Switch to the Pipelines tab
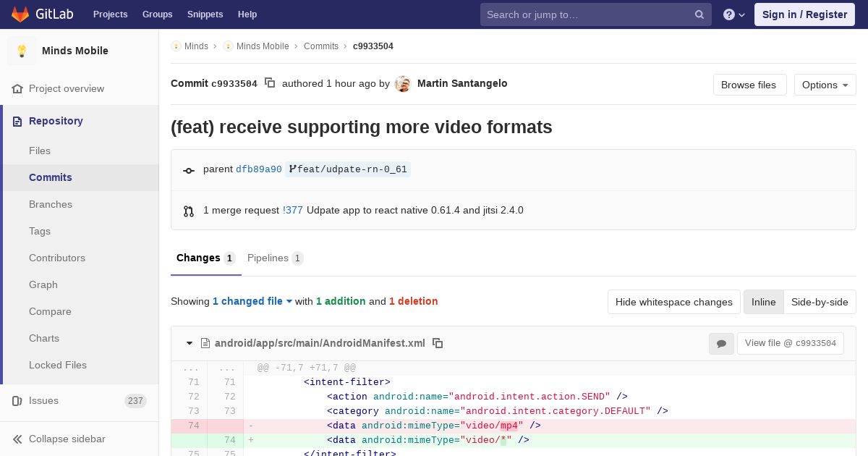The height and width of the screenshot is (456, 868). [x=276, y=258]
